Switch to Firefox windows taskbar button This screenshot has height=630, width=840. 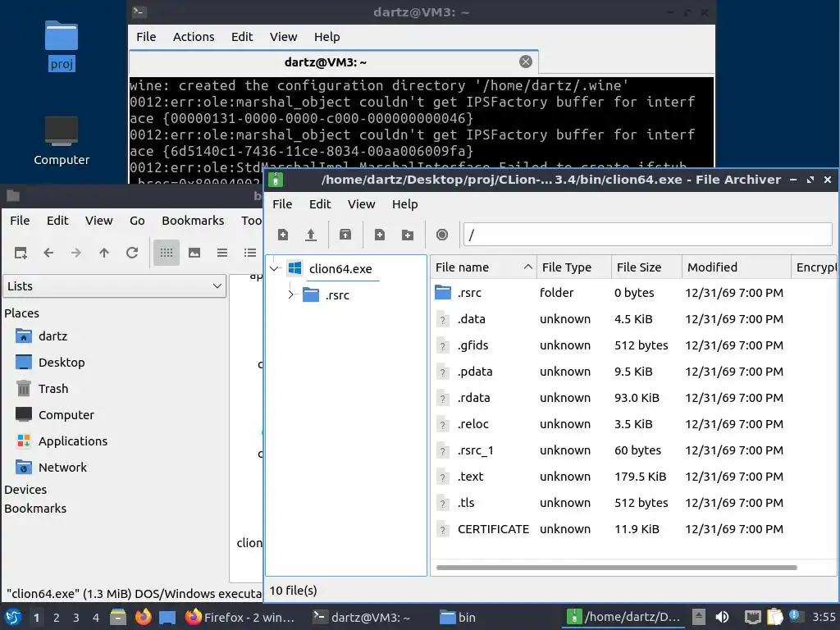pos(240,617)
